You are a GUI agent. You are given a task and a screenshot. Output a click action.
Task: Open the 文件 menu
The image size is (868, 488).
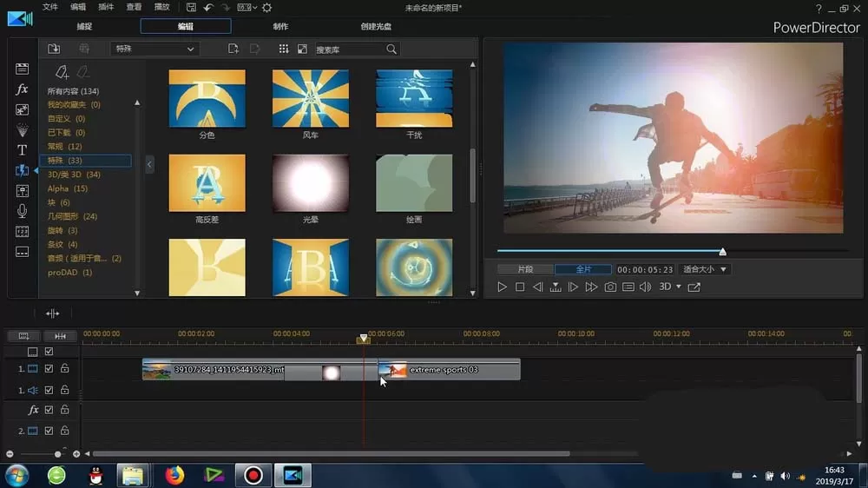pyautogui.click(x=49, y=7)
